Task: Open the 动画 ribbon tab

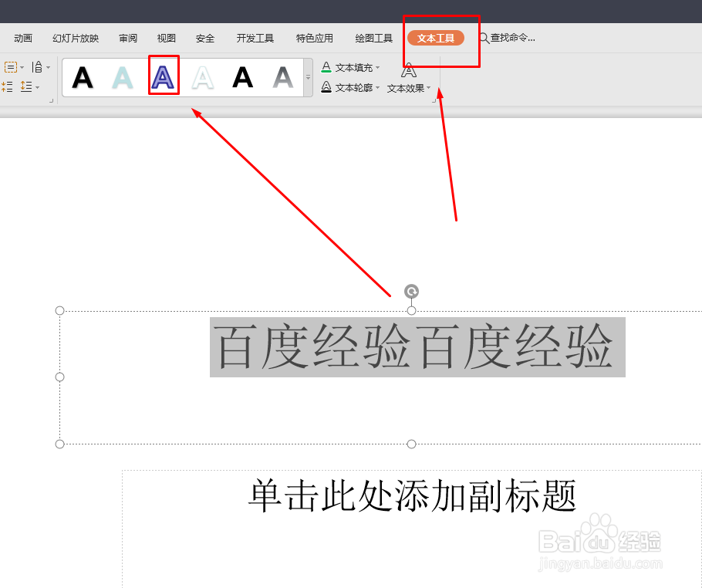Action: click(23, 39)
